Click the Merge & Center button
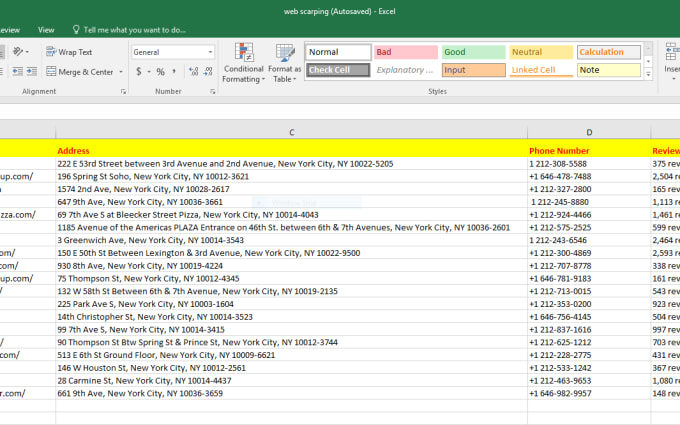 (x=79, y=72)
